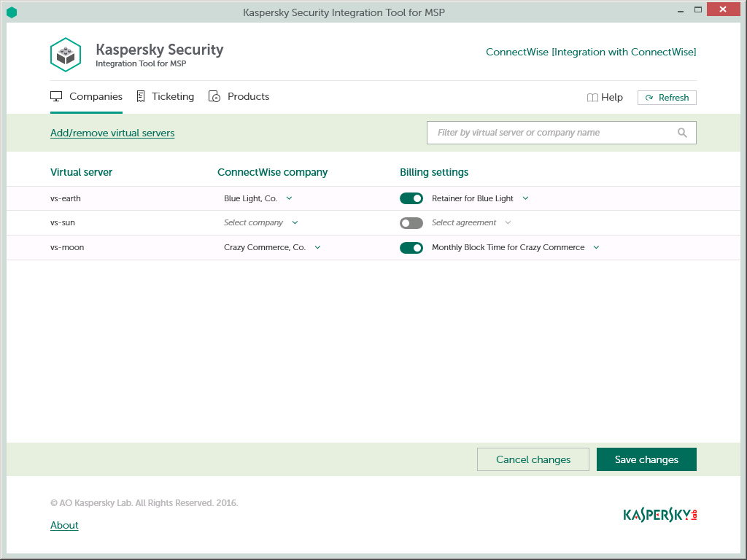Image resolution: width=747 pixels, height=560 pixels.
Task: Click the search magnifier icon in filter box
Action: [682, 133]
